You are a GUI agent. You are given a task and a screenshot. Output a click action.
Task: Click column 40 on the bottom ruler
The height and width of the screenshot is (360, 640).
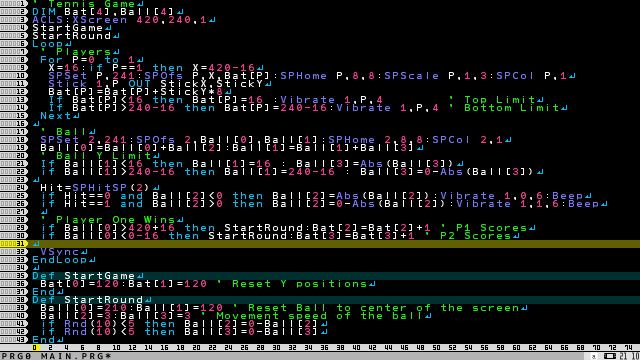(x=356, y=348)
